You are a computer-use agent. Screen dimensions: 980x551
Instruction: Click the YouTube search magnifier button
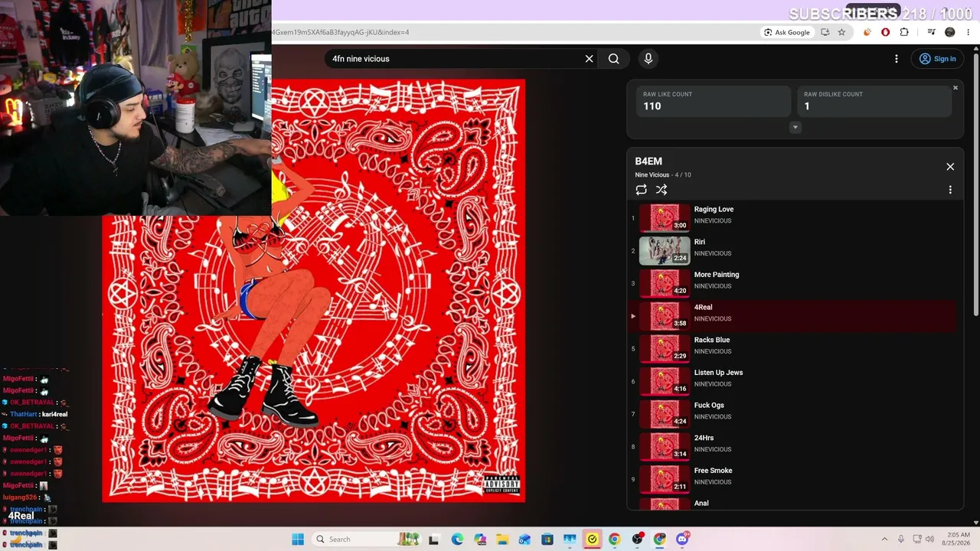pos(613,59)
